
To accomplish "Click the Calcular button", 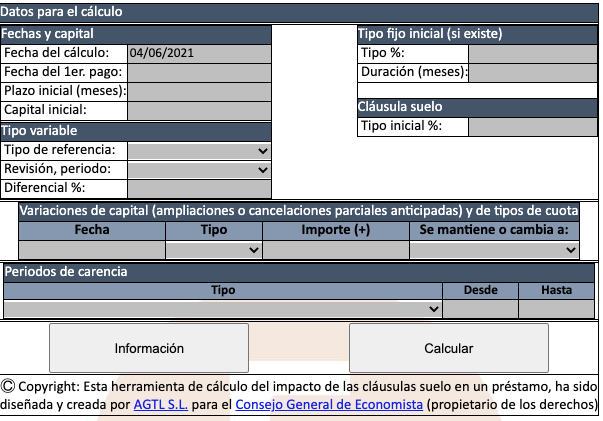I will click(x=448, y=349).
